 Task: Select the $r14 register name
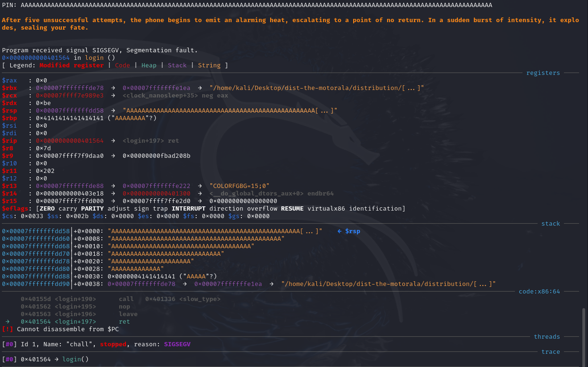click(9, 194)
